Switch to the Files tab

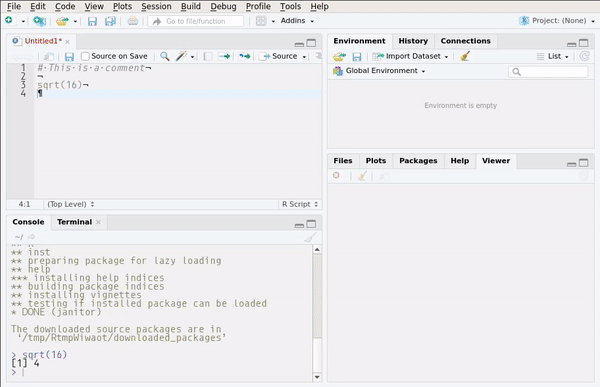pyautogui.click(x=343, y=161)
